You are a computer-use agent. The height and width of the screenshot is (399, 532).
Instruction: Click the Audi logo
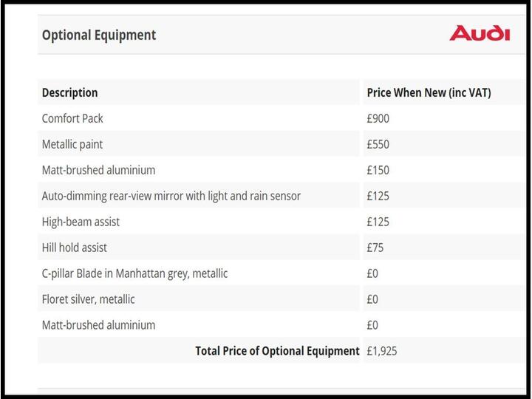tap(480, 33)
